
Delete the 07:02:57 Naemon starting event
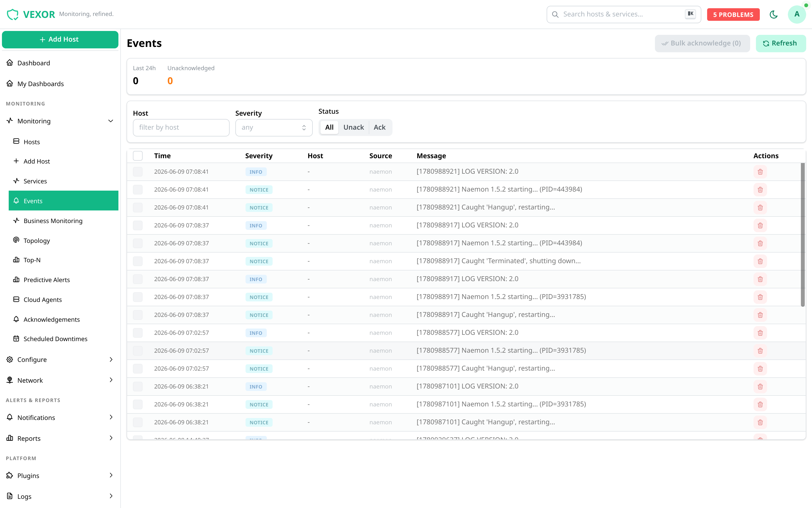click(760, 351)
